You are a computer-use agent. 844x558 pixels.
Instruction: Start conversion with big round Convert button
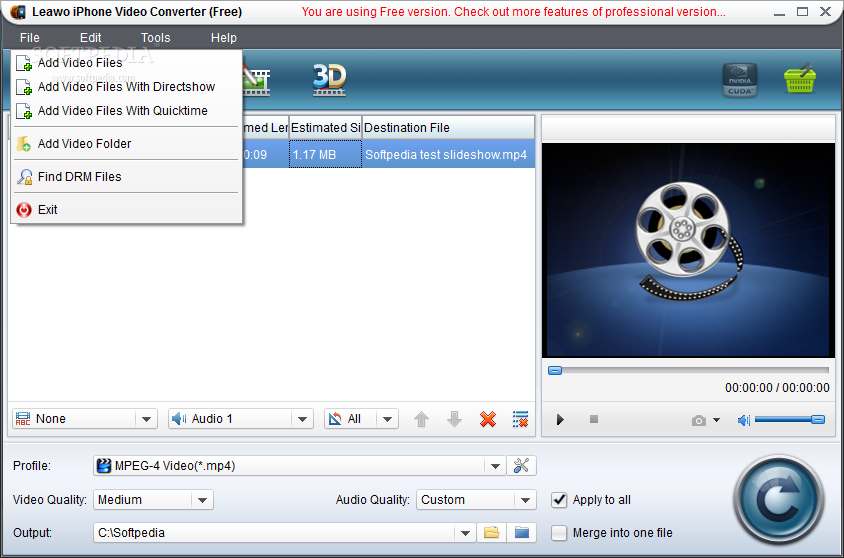click(778, 500)
